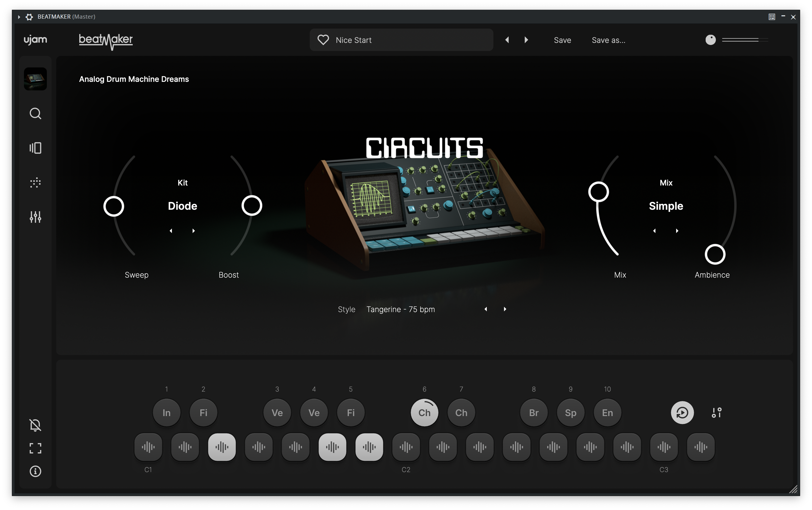Trigger pattern 5 Fi pad
812x510 pixels.
tap(351, 413)
